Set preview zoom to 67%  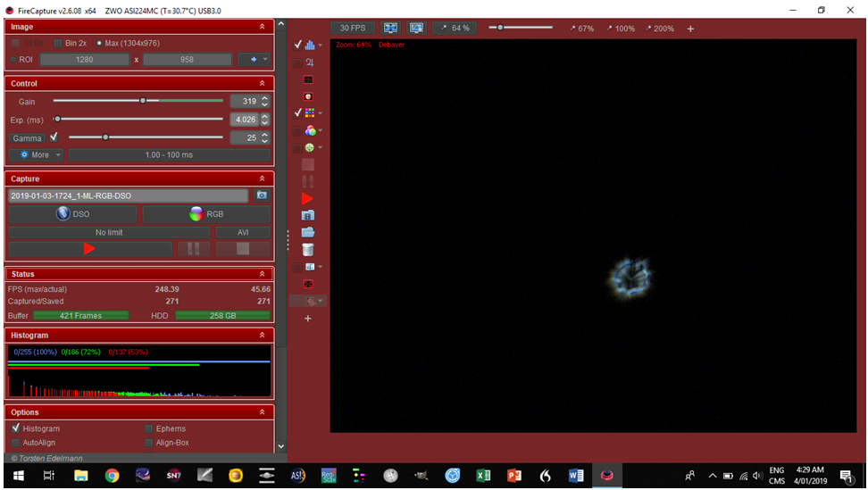(582, 29)
